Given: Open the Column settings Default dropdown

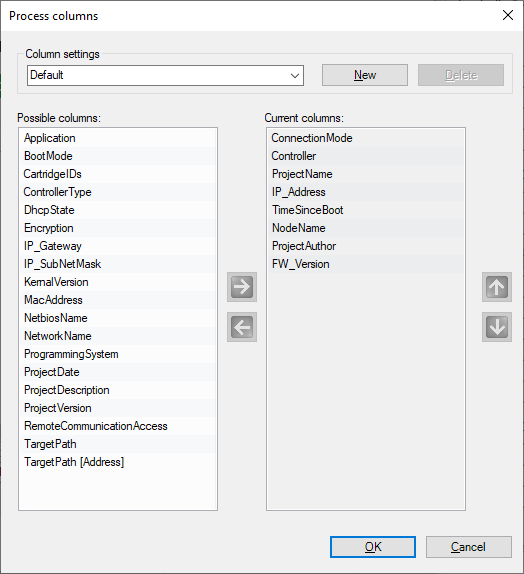Looking at the screenshot, I should click(165, 75).
